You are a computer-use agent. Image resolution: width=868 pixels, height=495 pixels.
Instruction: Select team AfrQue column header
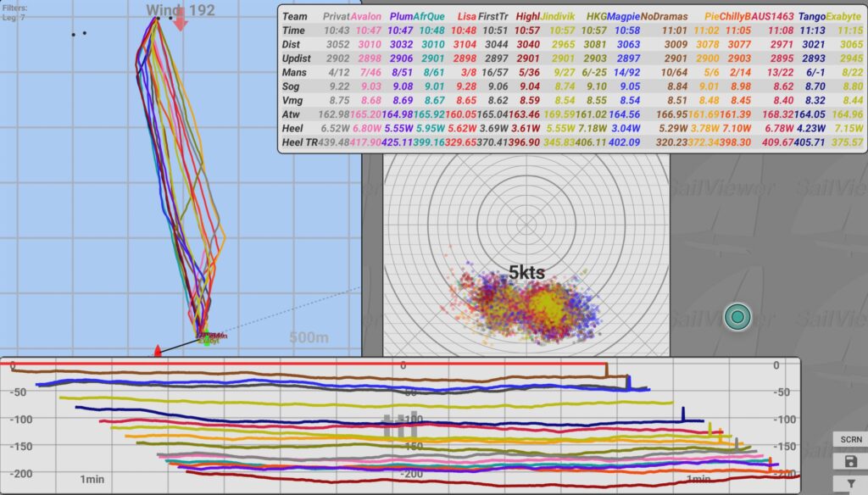(x=429, y=17)
